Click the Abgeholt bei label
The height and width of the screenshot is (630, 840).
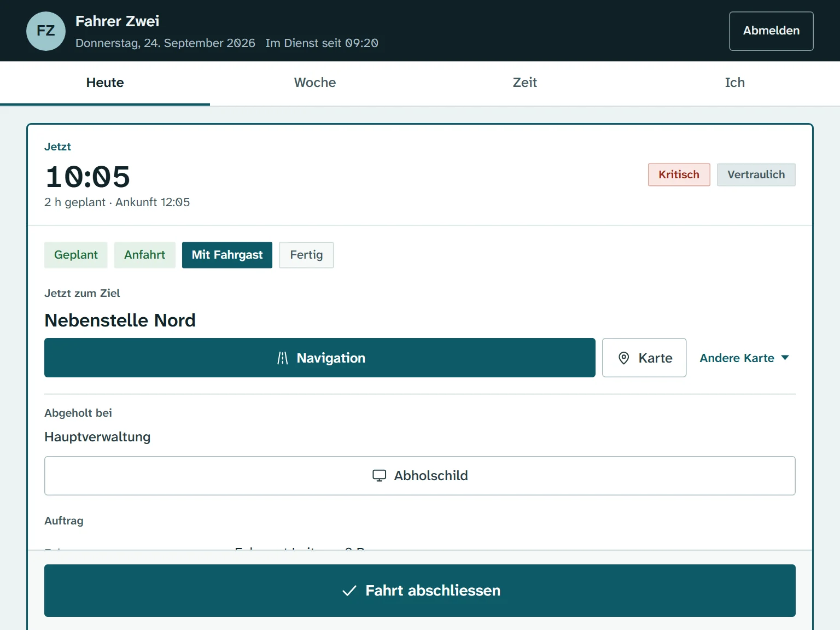point(78,413)
